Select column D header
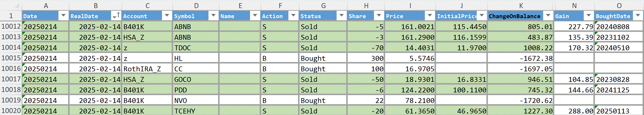Screen dimensions: 644x115 (196, 5)
